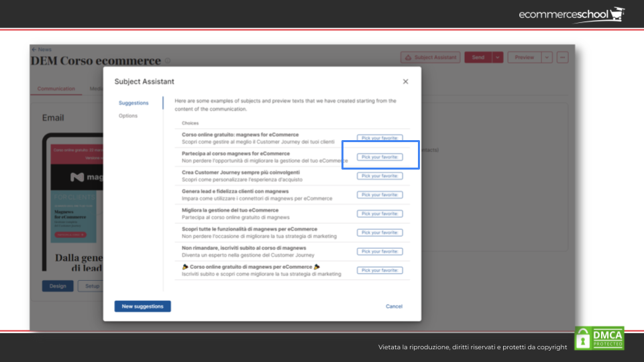Cancel the Subject Assistant dialog
The height and width of the screenshot is (362, 644).
(x=394, y=306)
